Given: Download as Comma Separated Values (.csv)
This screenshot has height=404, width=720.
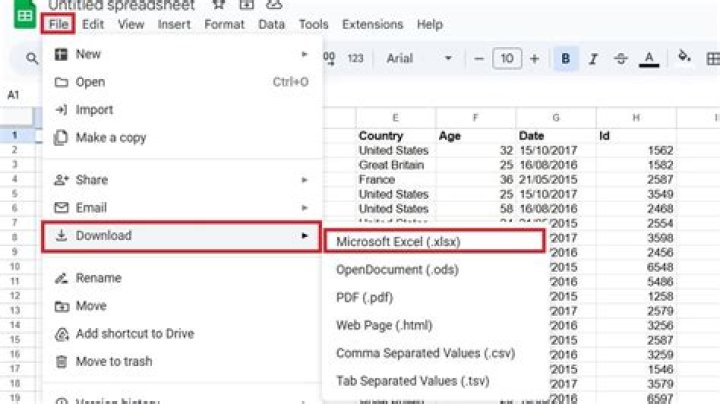Looking at the screenshot, I should (435, 354).
